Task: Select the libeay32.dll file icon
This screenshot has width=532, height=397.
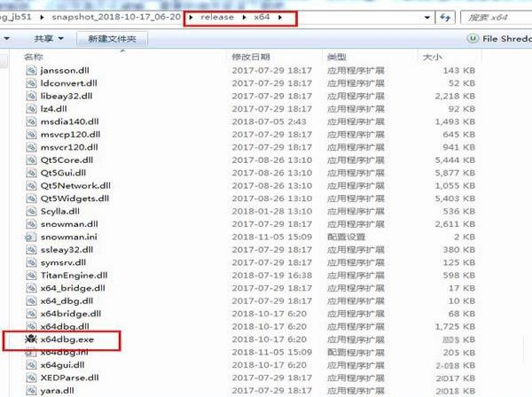Action: pyautogui.click(x=31, y=97)
